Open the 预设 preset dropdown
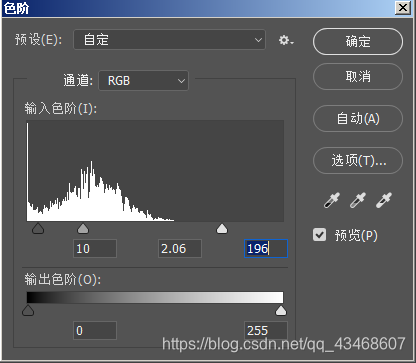Image resolution: width=416 pixels, height=363 pixels. 169,40
